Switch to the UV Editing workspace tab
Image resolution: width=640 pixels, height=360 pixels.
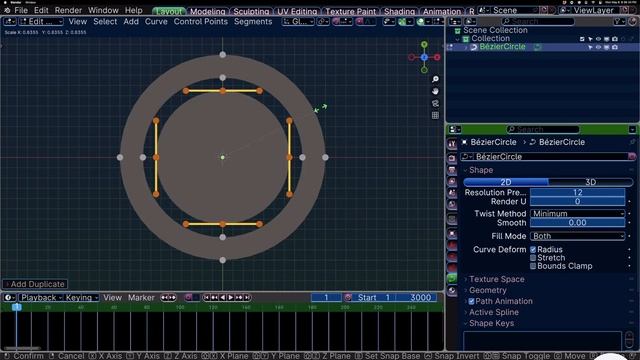pos(297,11)
